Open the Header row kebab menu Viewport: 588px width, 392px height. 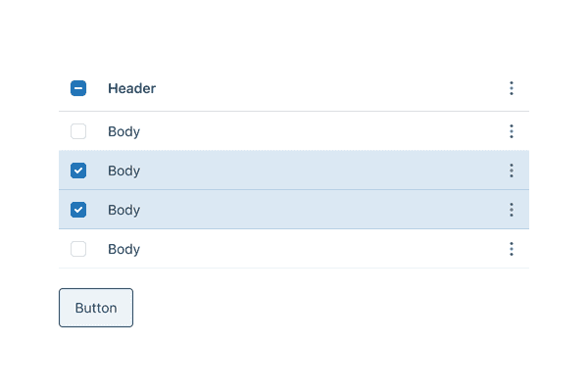coord(512,88)
